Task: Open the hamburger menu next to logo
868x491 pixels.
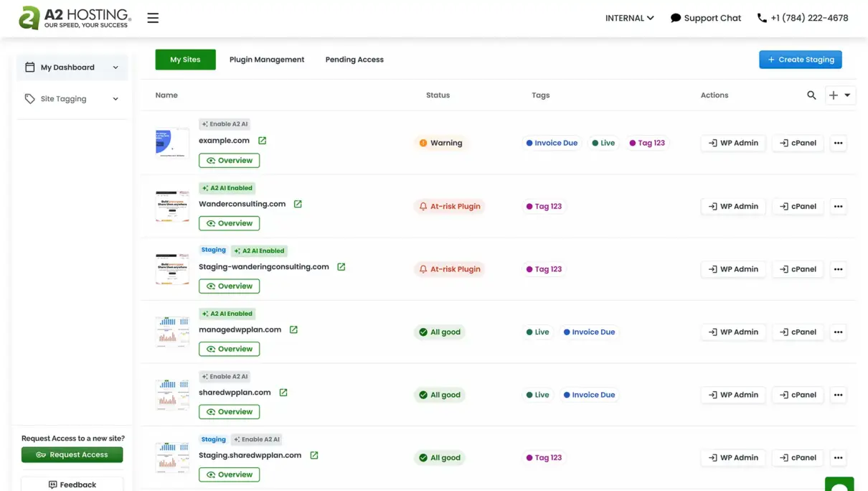Action: (153, 18)
